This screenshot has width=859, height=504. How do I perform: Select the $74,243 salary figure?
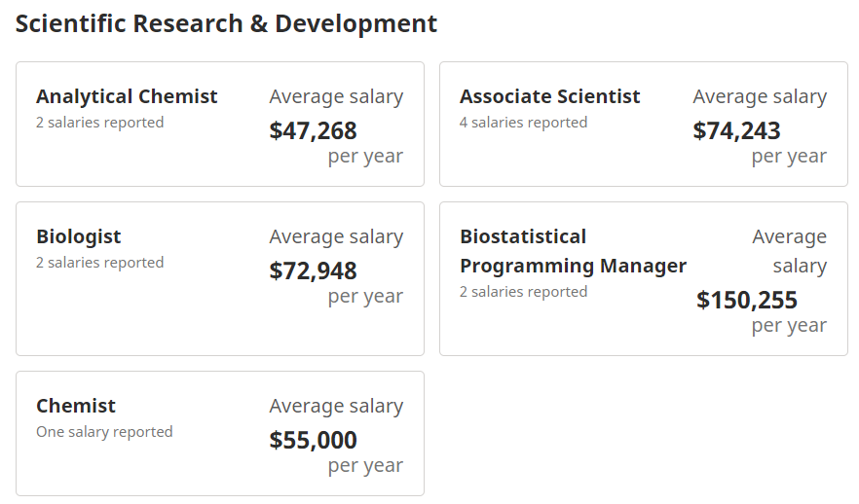click(737, 130)
